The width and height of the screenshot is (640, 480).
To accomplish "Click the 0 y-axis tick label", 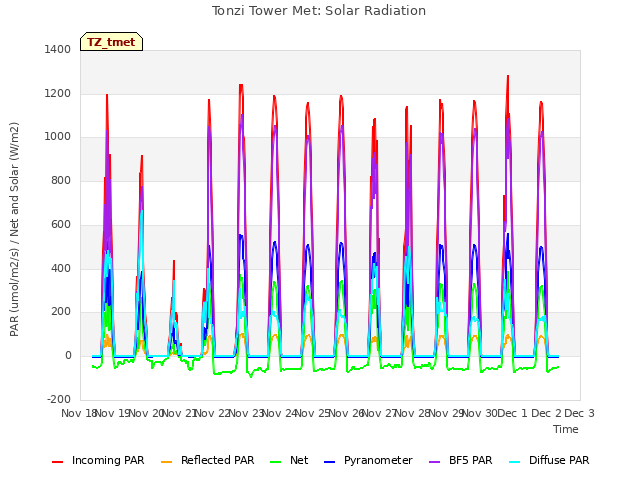I will click(68, 356).
